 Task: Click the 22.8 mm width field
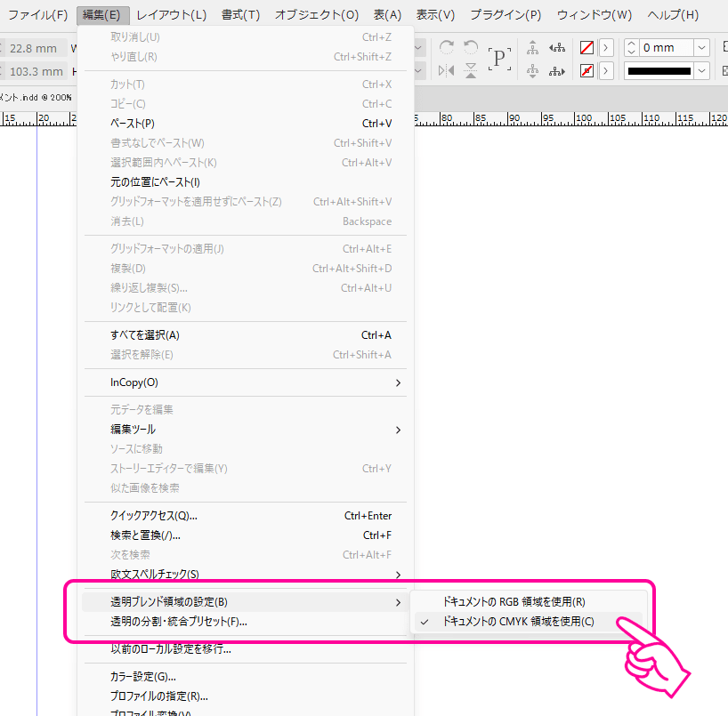pos(33,47)
